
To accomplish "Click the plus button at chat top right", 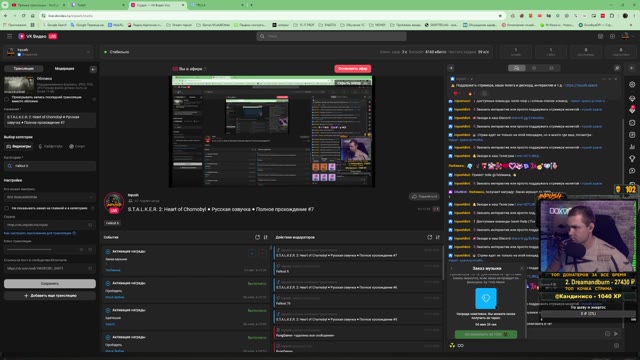I will coord(631,68).
